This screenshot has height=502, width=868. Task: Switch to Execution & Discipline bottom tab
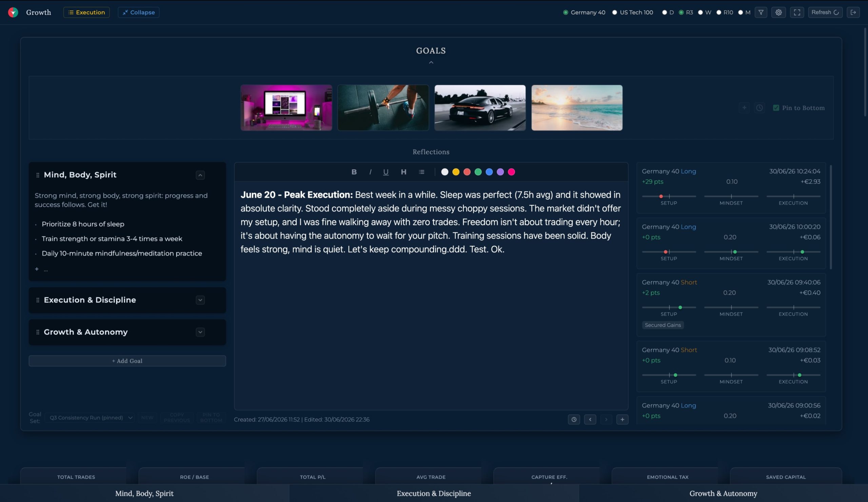pyautogui.click(x=434, y=493)
